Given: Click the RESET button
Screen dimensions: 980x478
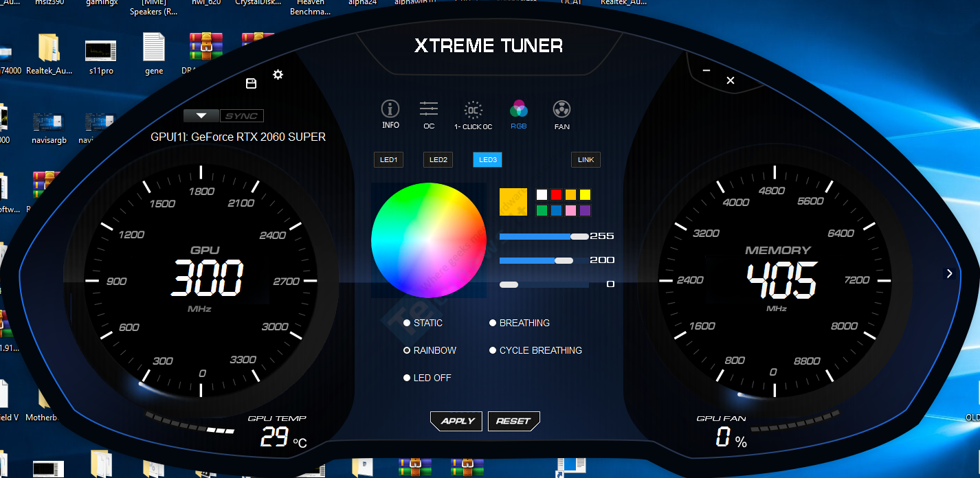Looking at the screenshot, I should [514, 421].
